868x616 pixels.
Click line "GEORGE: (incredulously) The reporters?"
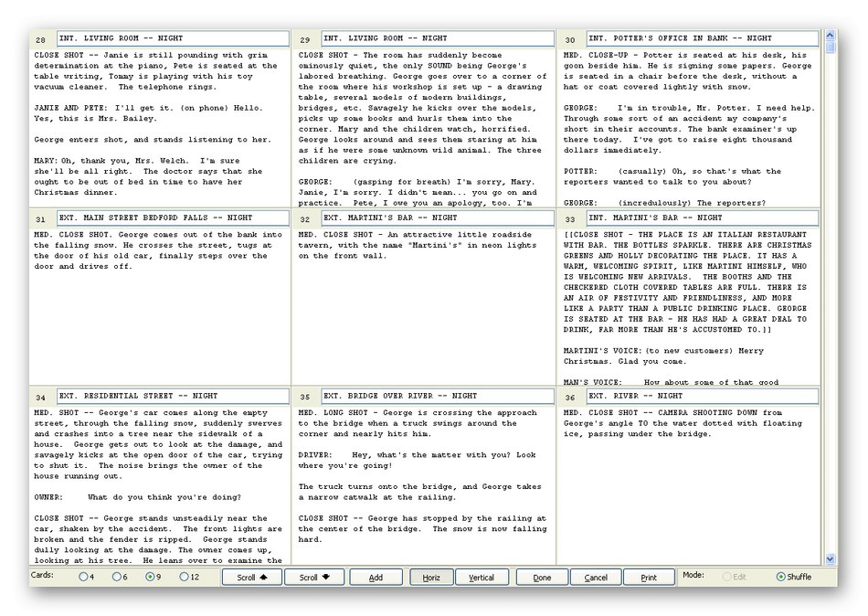(x=664, y=203)
